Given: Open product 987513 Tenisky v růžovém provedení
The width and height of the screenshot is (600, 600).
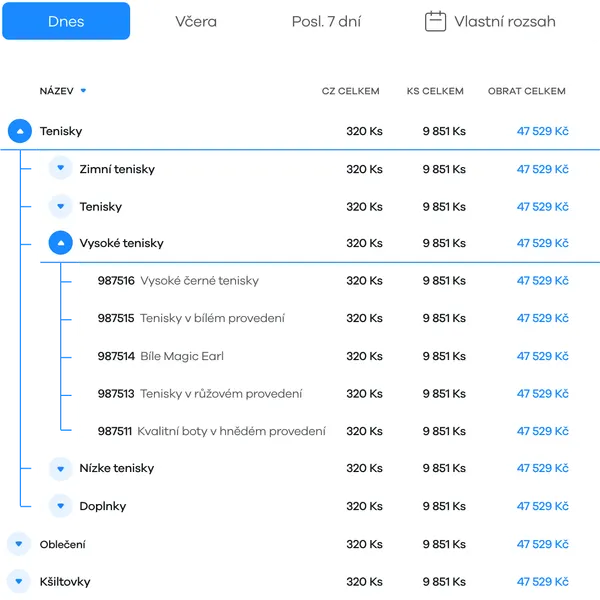Looking at the screenshot, I should [x=200, y=393].
